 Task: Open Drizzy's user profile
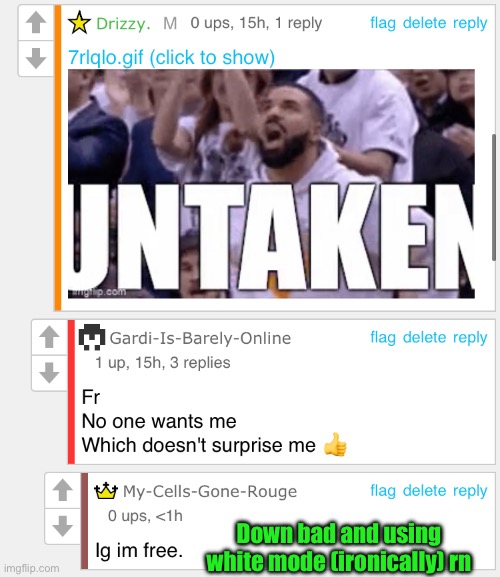tap(123, 24)
